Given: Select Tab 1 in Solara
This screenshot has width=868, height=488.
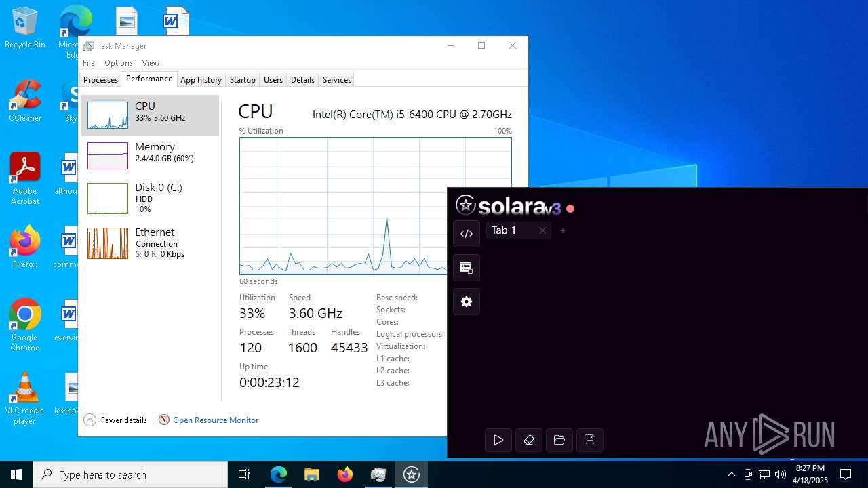Looking at the screenshot, I should pyautogui.click(x=519, y=230).
